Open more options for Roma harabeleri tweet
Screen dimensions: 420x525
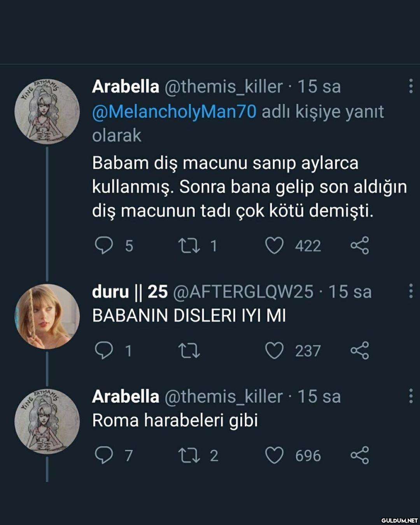tap(411, 396)
